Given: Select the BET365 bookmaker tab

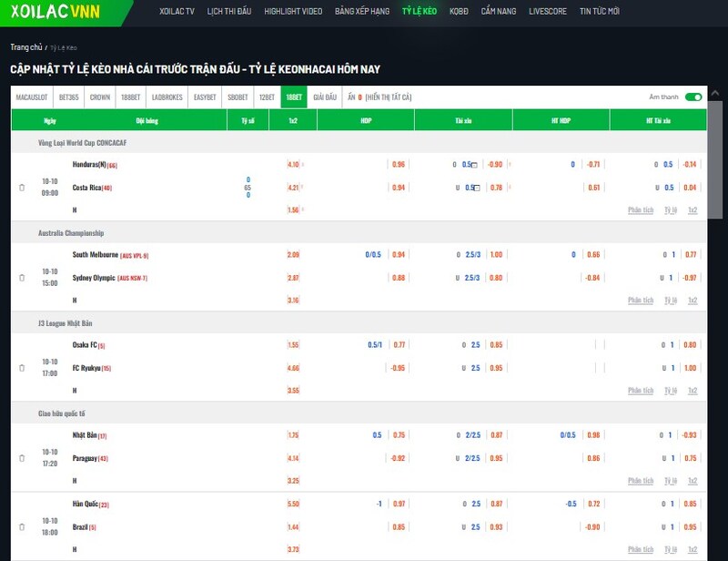Looking at the screenshot, I should 69,97.
